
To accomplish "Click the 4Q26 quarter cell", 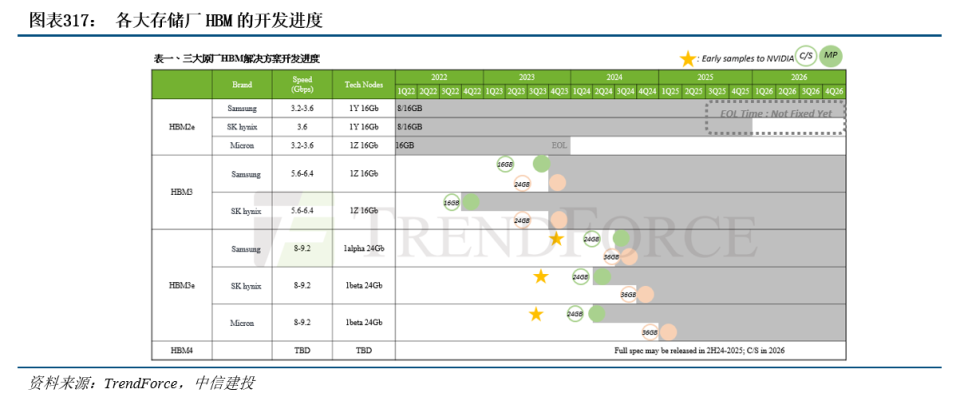I will point(834,92).
